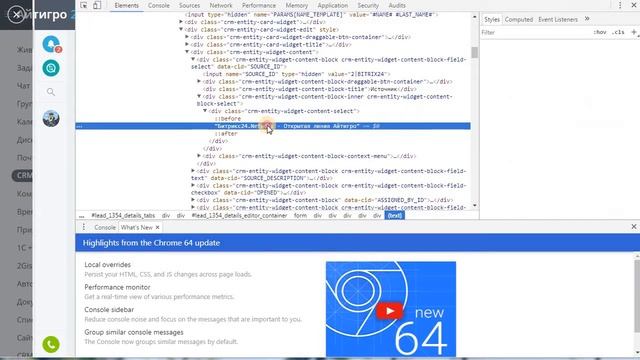Open the Memory tab
This screenshot has width=640, height=360.
pos(297,5)
